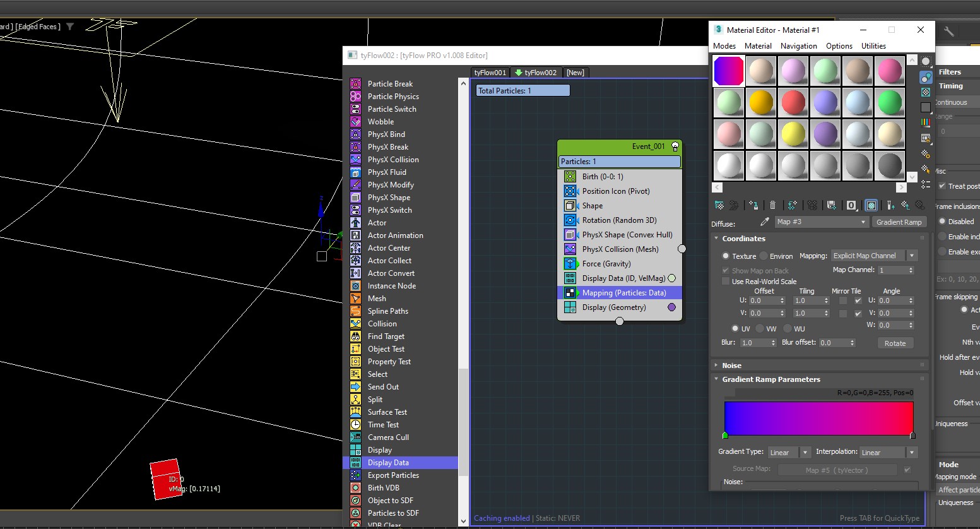Select the Camera Cull operator icon
The image size is (980, 529).
tap(356, 437)
